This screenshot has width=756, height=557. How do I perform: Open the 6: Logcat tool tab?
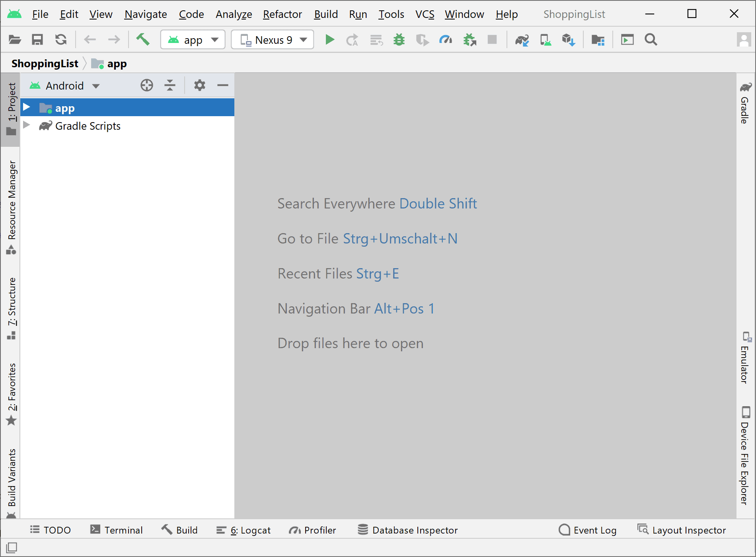pos(243,530)
